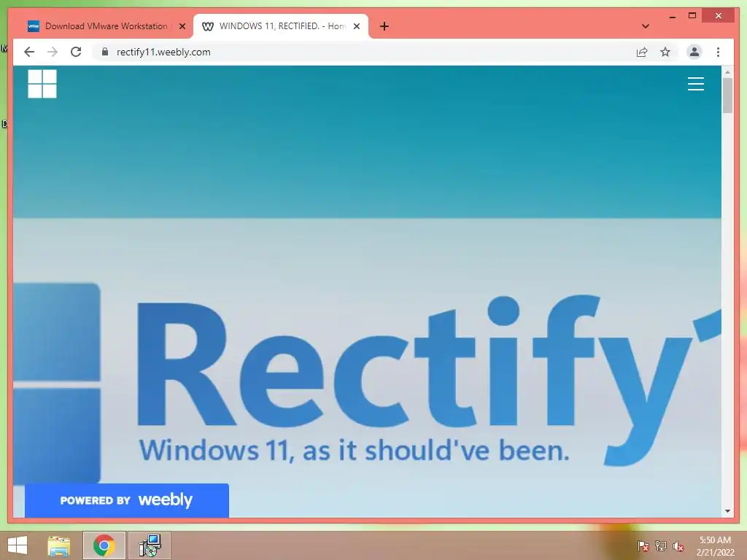Bookmark this page with the star
This screenshot has height=560, width=747.
tap(665, 52)
